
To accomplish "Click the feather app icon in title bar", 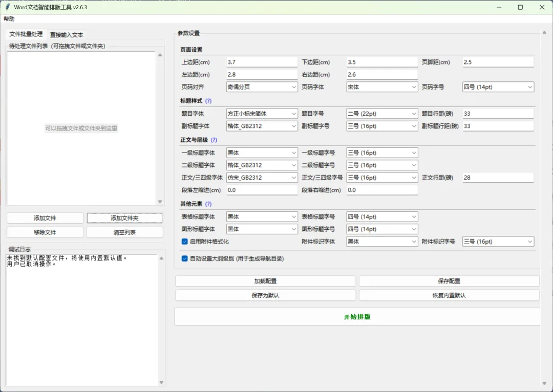I will click(7, 7).
